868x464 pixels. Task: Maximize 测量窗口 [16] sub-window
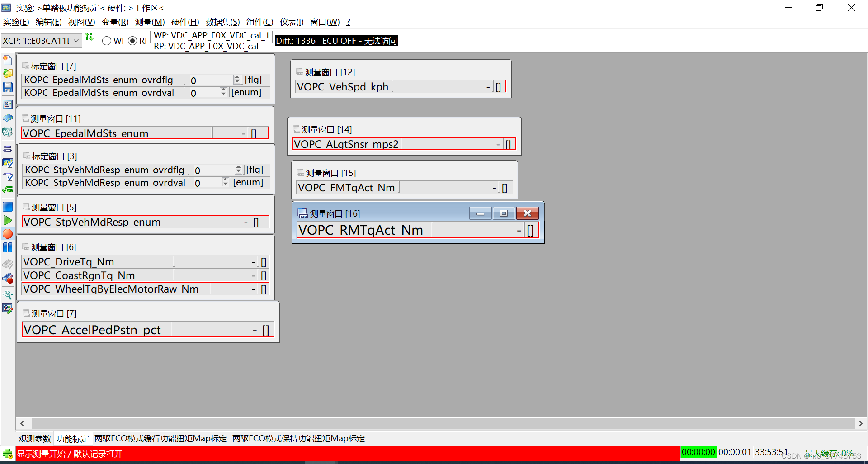tap(504, 213)
